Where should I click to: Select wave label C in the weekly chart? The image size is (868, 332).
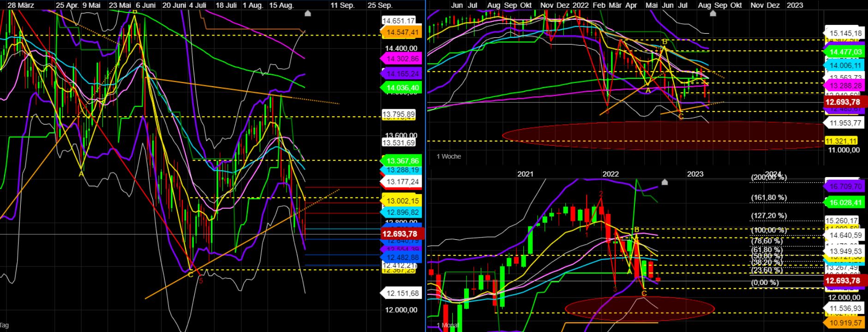681,117
